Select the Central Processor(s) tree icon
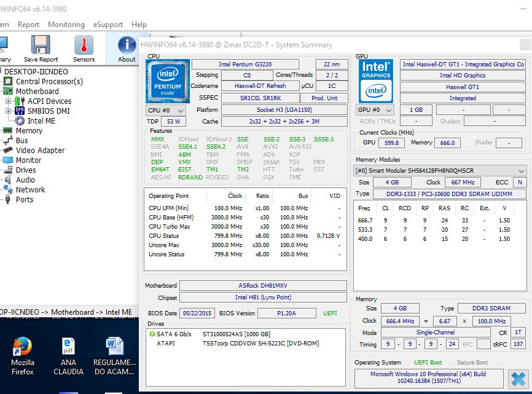532x394 pixels. 8,82
